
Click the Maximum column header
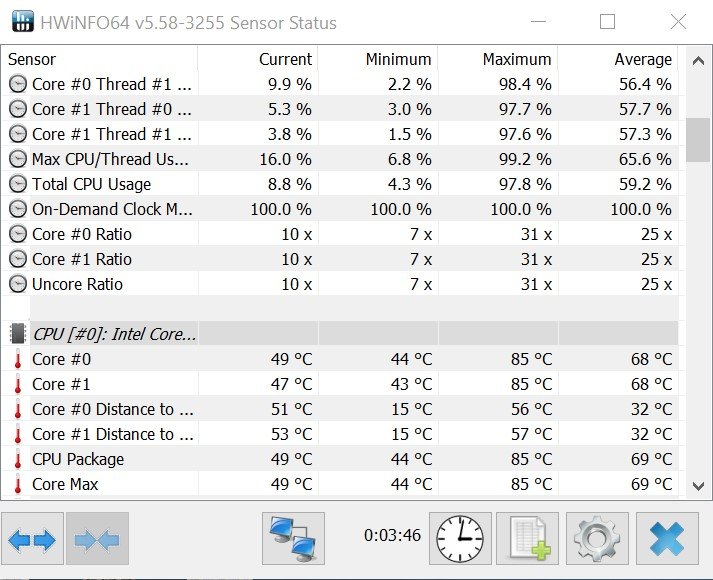coord(498,59)
